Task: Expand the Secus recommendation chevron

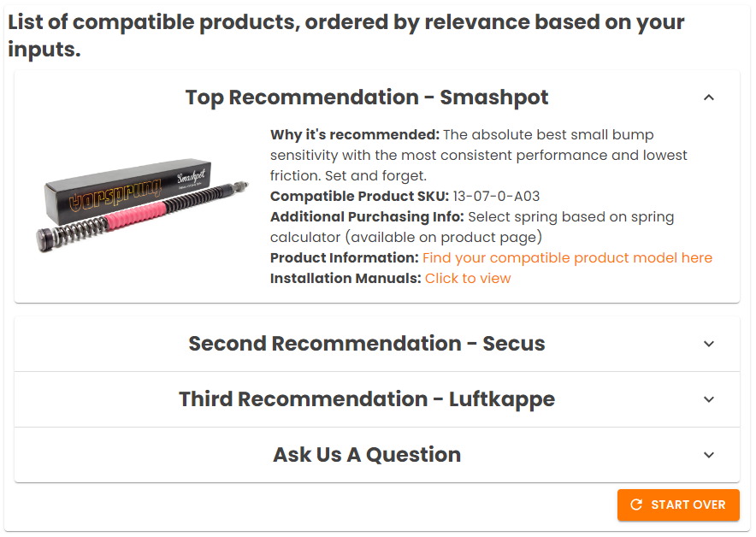Action: click(x=708, y=344)
